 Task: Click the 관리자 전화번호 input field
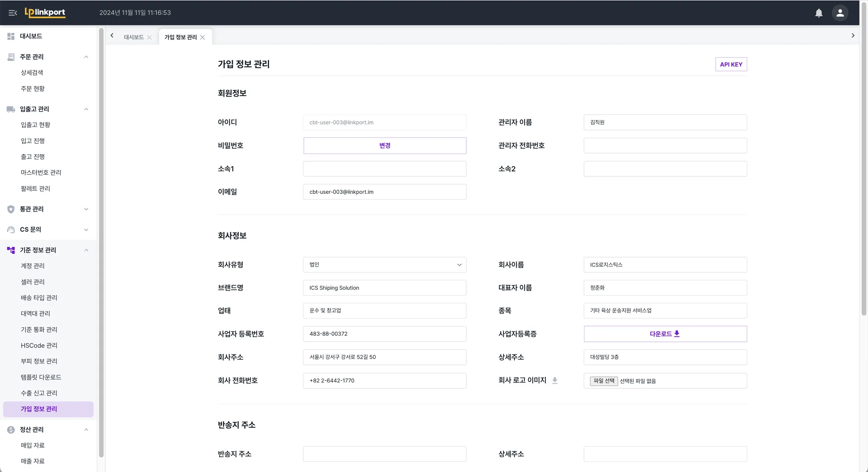665,145
